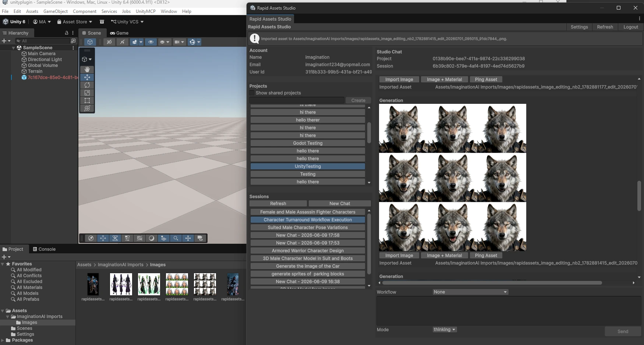Open the MA account dropdown

[42, 22]
